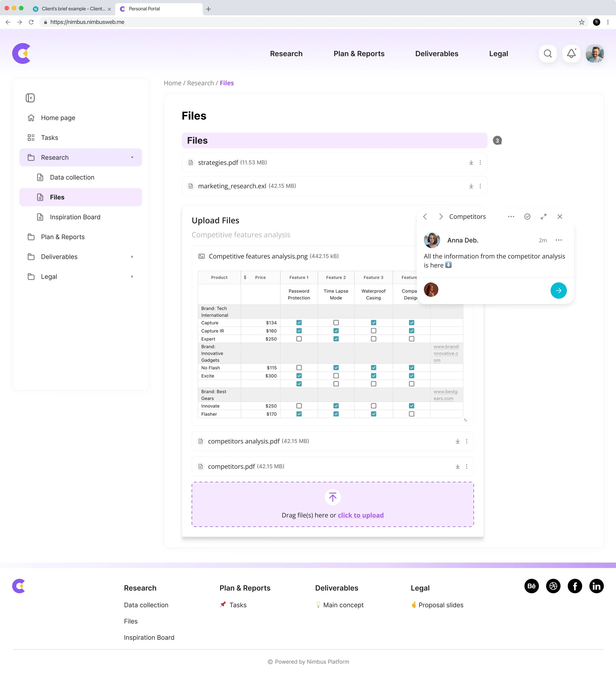Open the notifications bell

[x=571, y=53]
